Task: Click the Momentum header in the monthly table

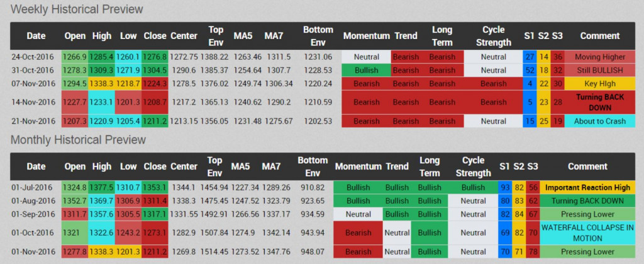Action: (358, 166)
